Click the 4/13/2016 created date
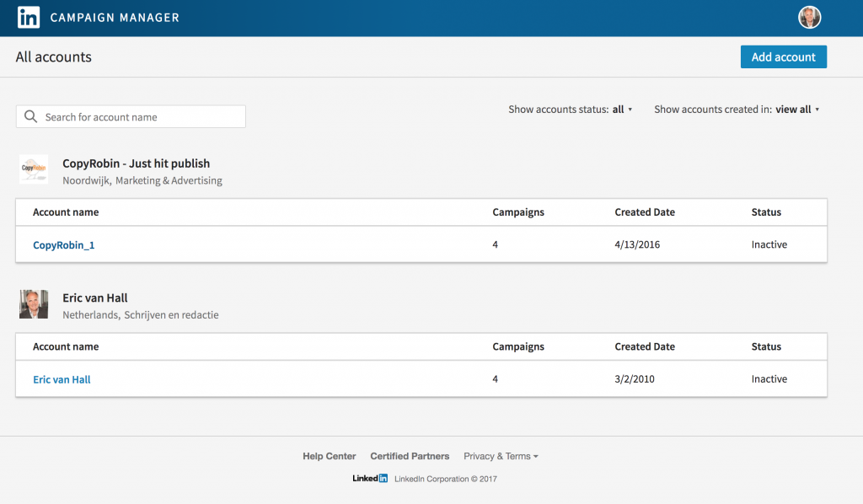Screen dimensions: 863x504 coord(637,244)
